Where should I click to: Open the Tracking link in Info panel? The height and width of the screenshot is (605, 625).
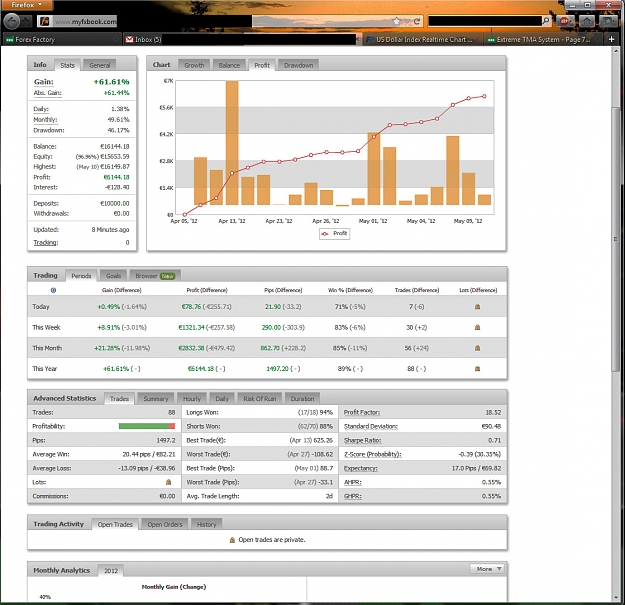tap(46, 242)
